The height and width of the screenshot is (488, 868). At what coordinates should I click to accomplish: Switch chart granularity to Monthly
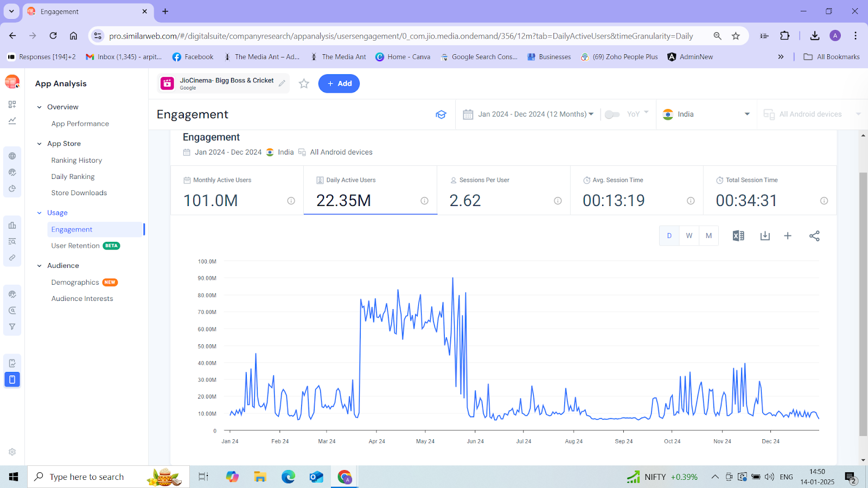tap(709, 236)
